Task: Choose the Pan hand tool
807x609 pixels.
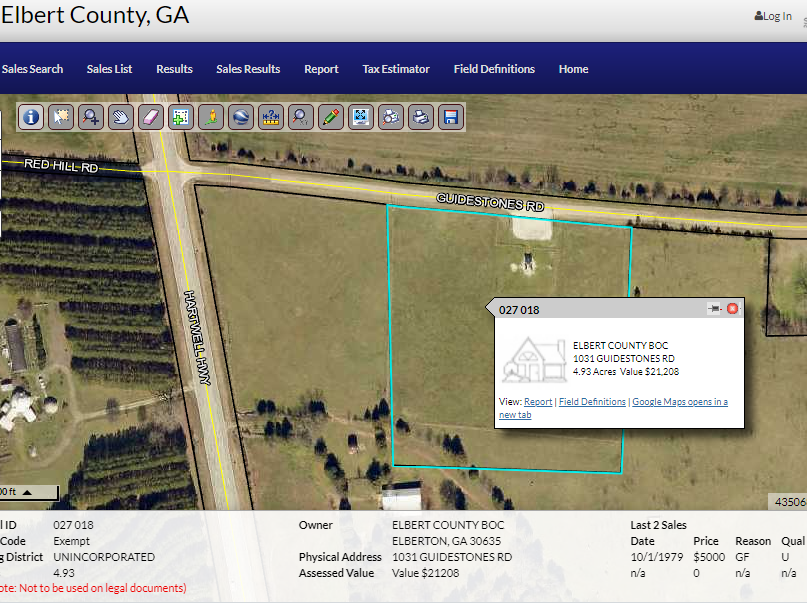Action: click(121, 117)
